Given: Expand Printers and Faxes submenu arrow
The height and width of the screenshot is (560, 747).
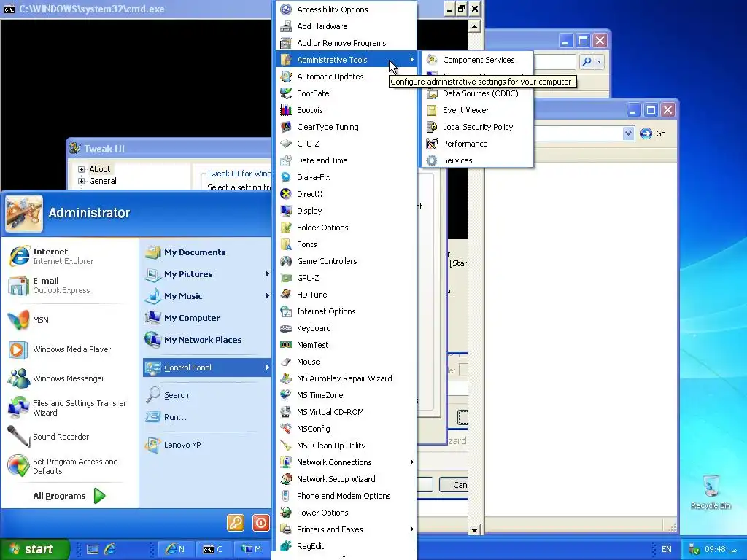Looking at the screenshot, I should pyautogui.click(x=412, y=529).
